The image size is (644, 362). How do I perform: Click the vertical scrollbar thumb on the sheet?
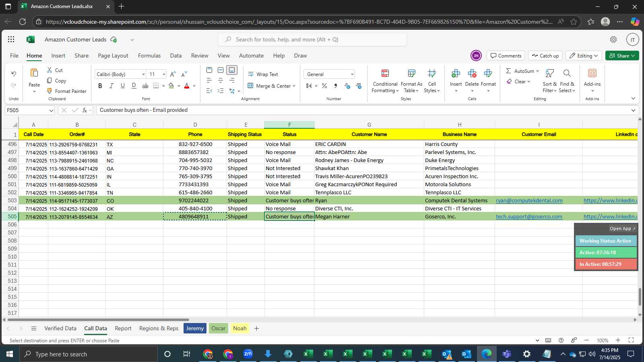[x=640, y=297]
